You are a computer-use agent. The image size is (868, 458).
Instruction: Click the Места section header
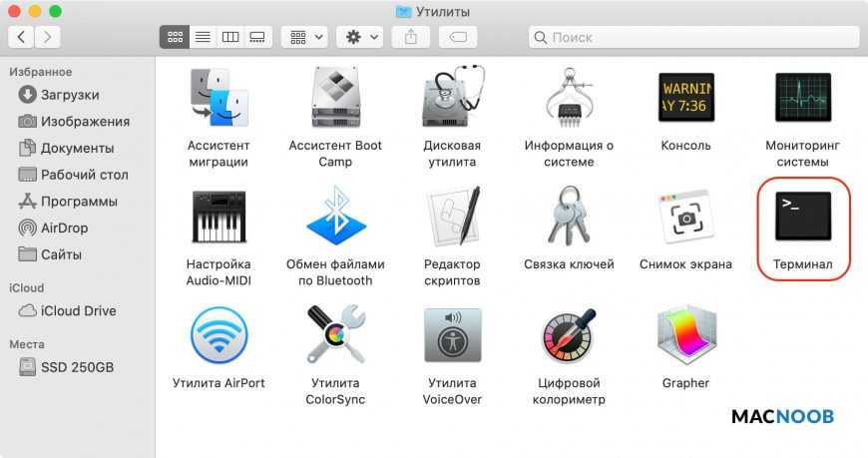(27, 344)
